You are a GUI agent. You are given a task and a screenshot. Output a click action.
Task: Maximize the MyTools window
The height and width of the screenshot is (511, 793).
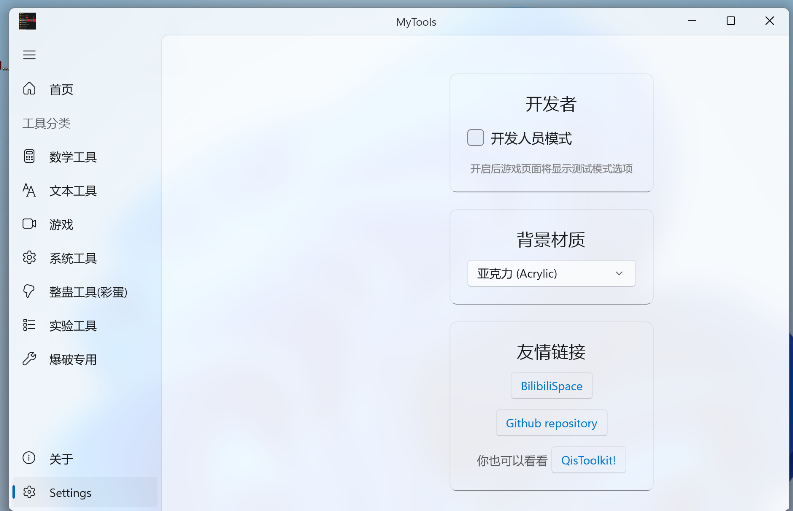(731, 21)
